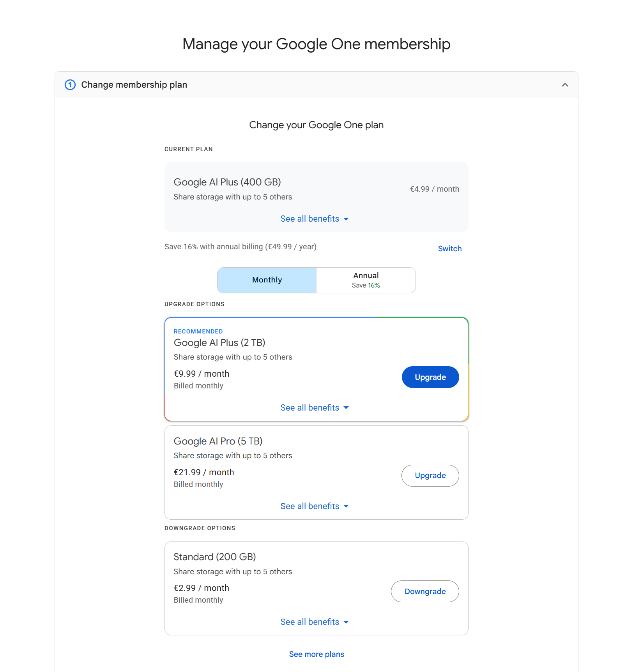The image size is (619, 672).
Task: Click the step 1 circle icon
Action: 70,85
